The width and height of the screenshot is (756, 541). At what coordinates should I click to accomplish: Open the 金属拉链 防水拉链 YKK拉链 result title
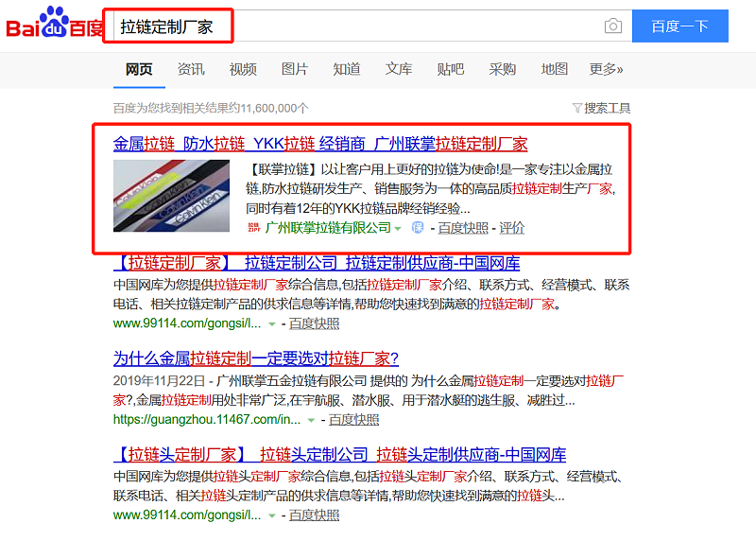point(320,144)
